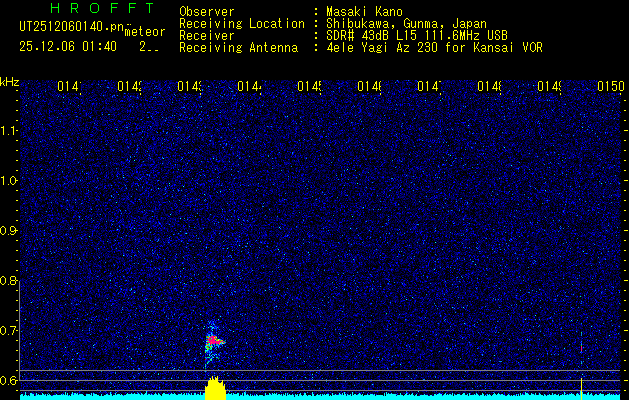Click the Observer label

point(207,12)
